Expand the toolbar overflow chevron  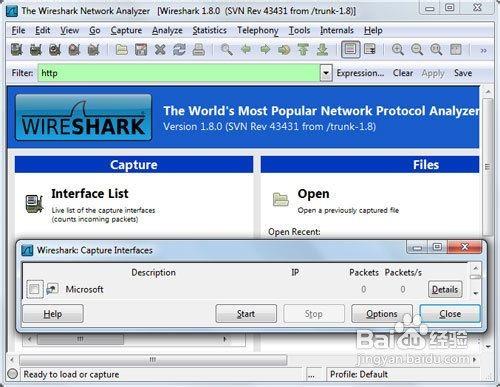tap(483, 51)
